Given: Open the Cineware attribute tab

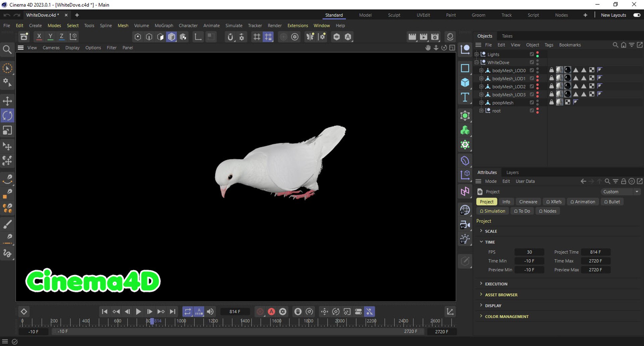Looking at the screenshot, I should pyautogui.click(x=528, y=202).
